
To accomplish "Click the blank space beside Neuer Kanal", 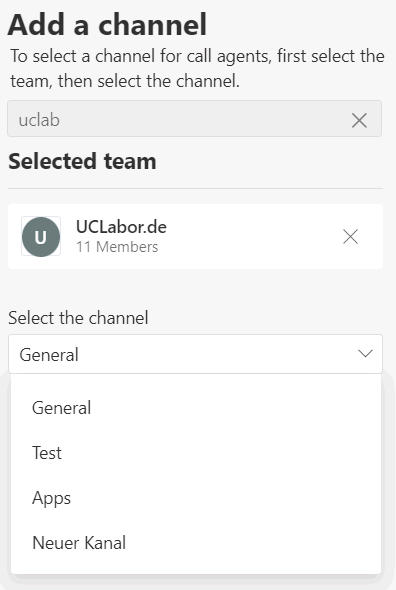I will 252,543.
